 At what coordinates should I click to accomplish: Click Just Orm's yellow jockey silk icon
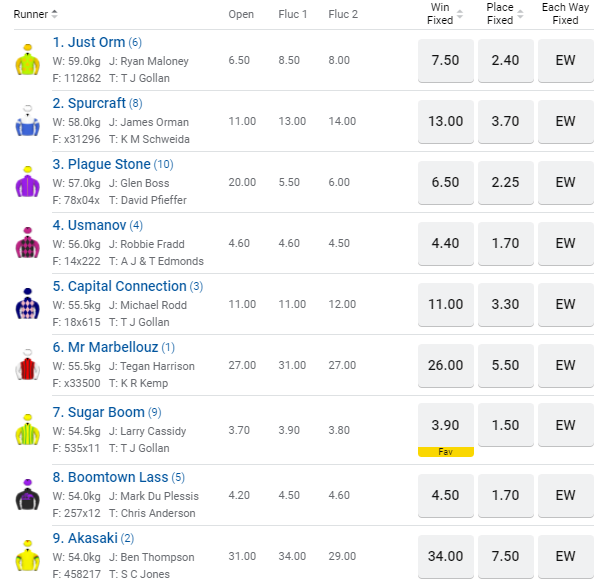click(26, 61)
